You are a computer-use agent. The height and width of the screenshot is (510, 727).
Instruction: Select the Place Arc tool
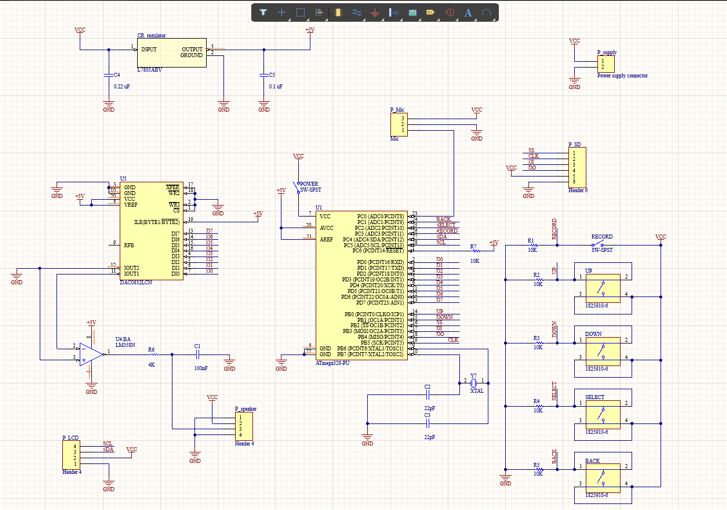coord(486,13)
